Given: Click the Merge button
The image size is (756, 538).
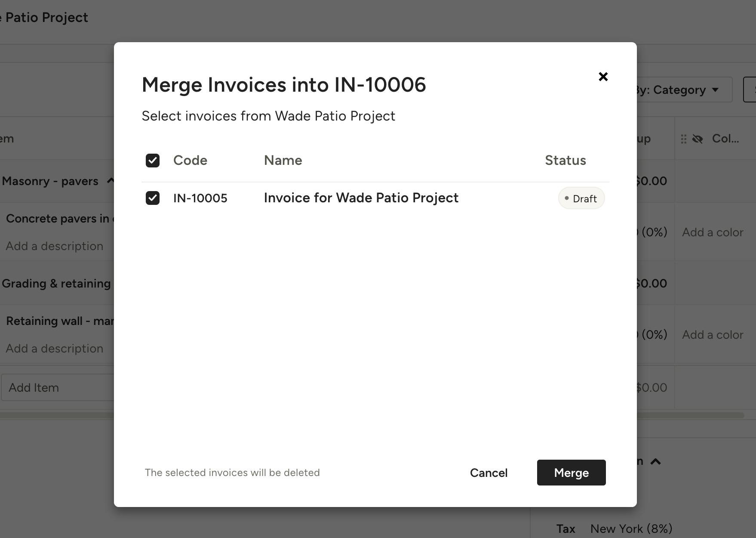Looking at the screenshot, I should click(x=571, y=473).
